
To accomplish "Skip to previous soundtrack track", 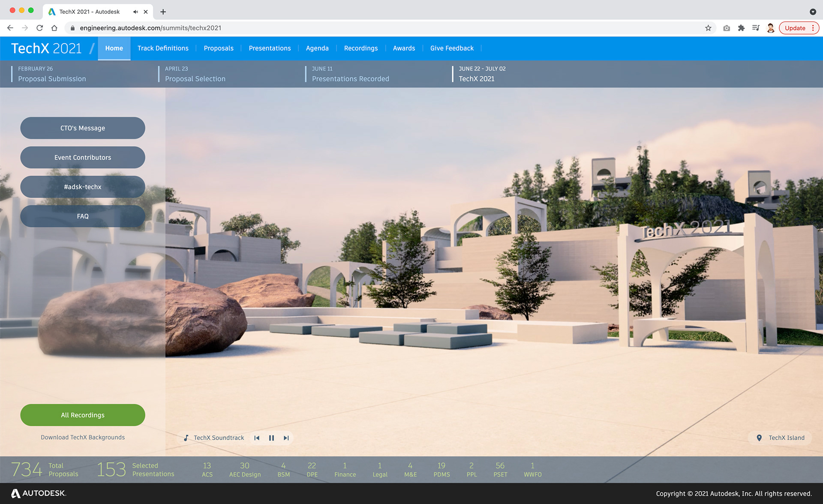I will [x=257, y=438].
